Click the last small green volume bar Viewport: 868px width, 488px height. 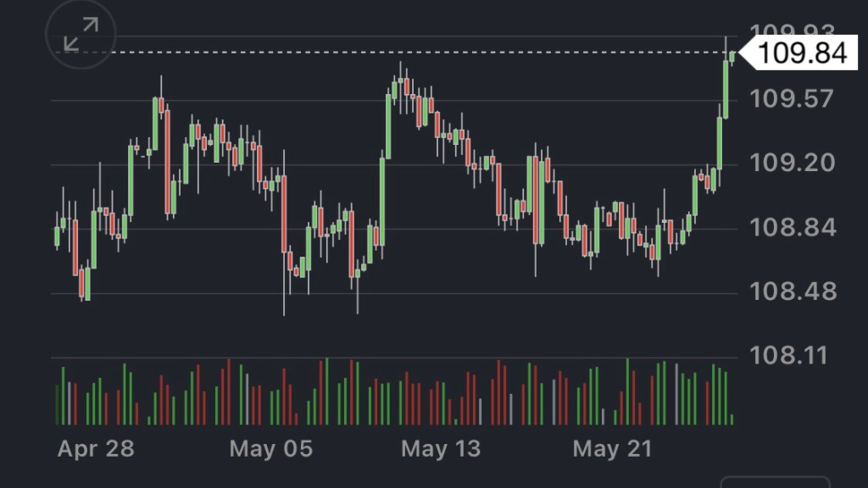732,419
